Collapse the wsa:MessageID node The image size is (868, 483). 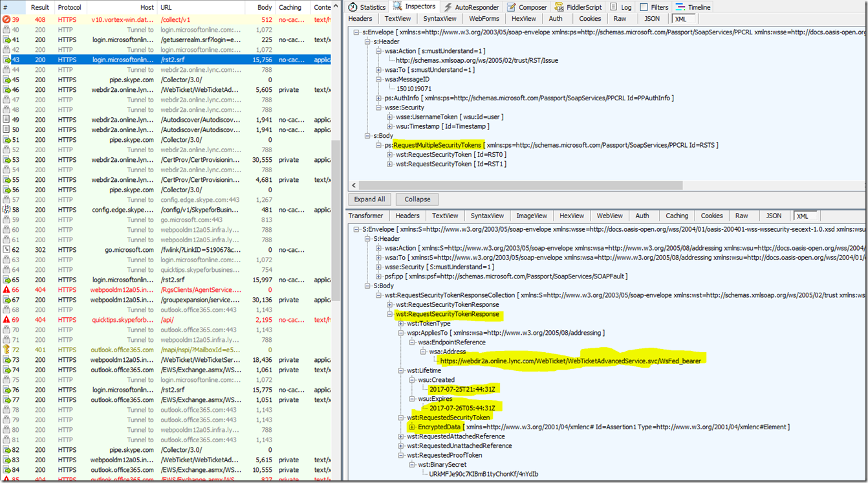tap(379, 79)
